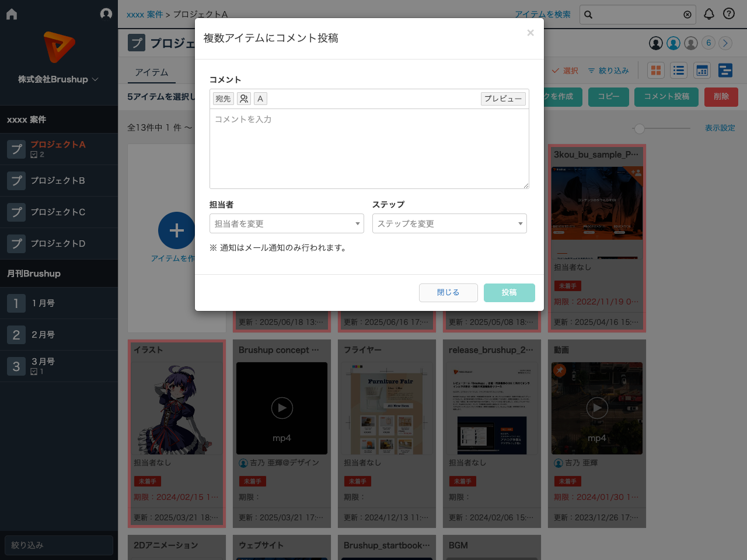Click the member mention icon in comment toolbar
The height and width of the screenshot is (560, 747).
coord(243,98)
